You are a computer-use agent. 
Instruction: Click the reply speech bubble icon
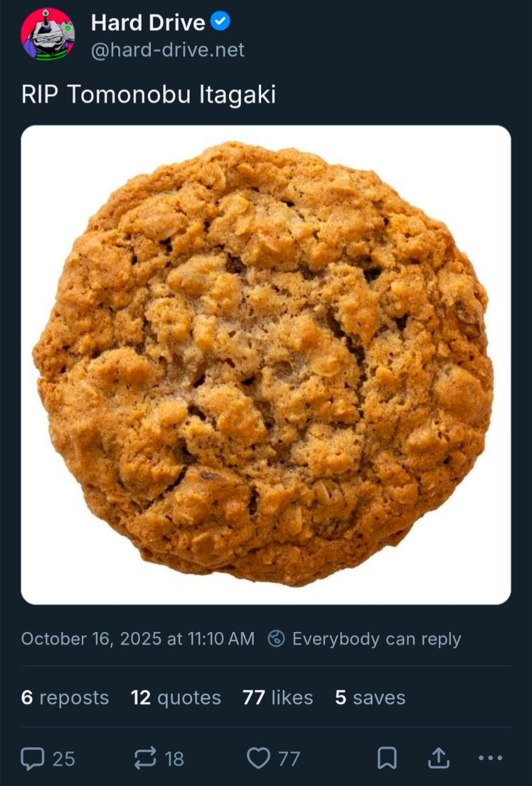[33, 758]
